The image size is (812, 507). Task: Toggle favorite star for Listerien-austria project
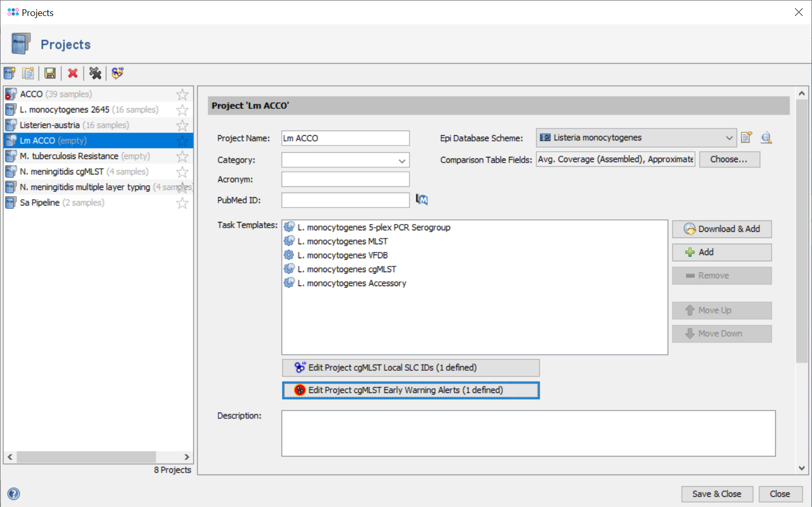pos(182,125)
